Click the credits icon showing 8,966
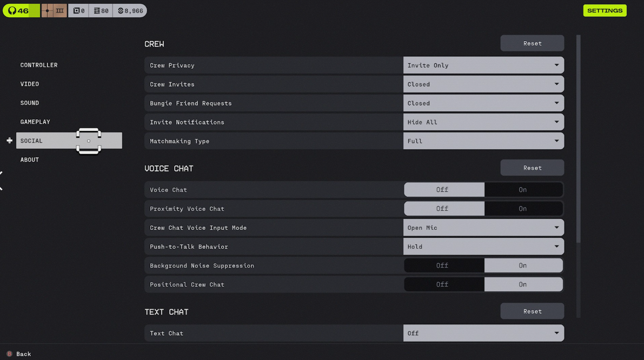Image resolution: width=644 pixels, height=360 pixels. [x=129, y=11]
